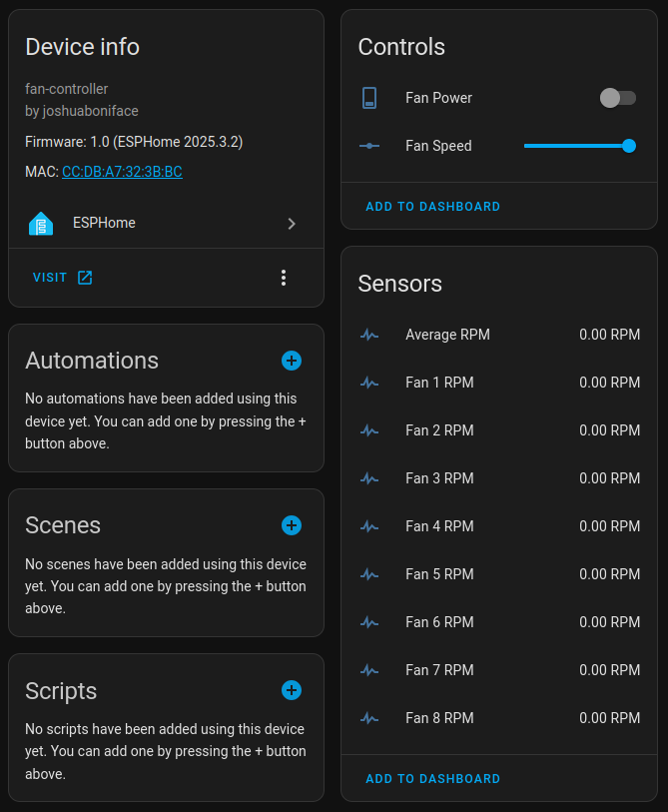Add a new script with plus icon
This screenshot has height=812, width=668.
292,690
